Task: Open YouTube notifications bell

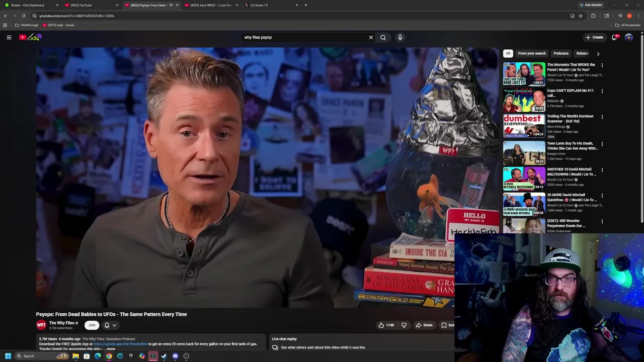Action: (614, 37)
